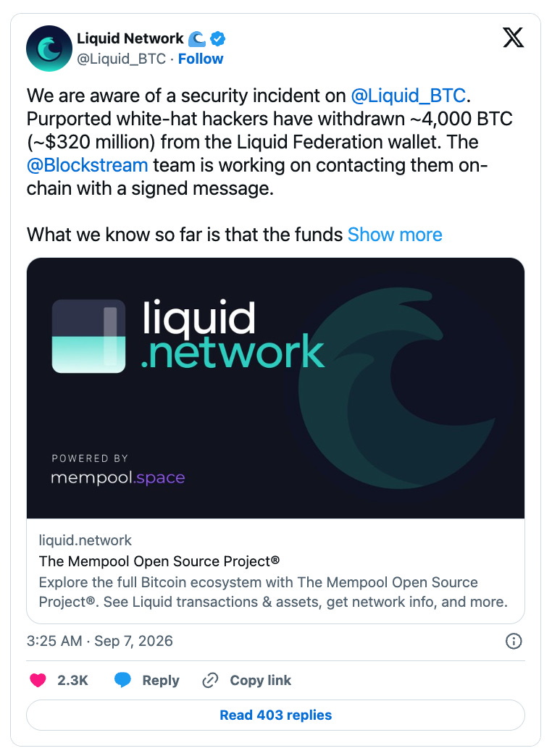Screen dimensions: 552x756
Task: Click the wave emoji beside account name
Action: [x=197, y=38]
